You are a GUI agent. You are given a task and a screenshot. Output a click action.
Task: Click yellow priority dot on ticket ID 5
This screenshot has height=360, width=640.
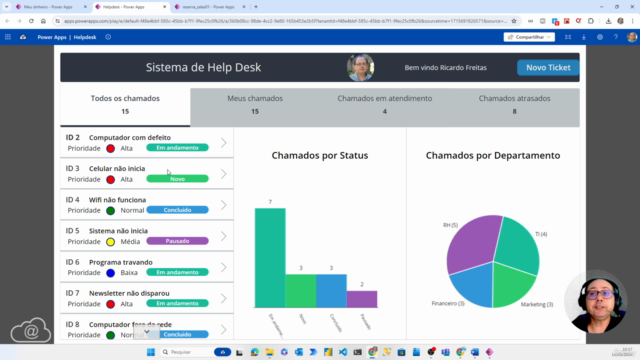pos(111,242)
